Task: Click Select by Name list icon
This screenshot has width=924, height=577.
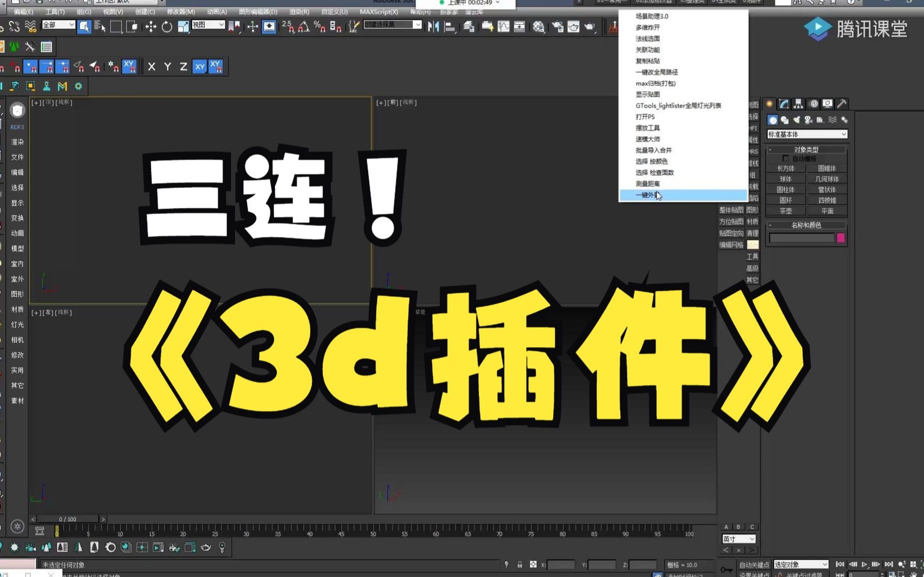Action: point(100,26)
